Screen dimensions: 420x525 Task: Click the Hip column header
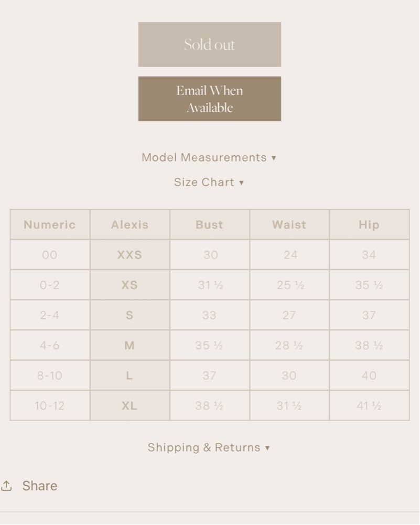369,224
